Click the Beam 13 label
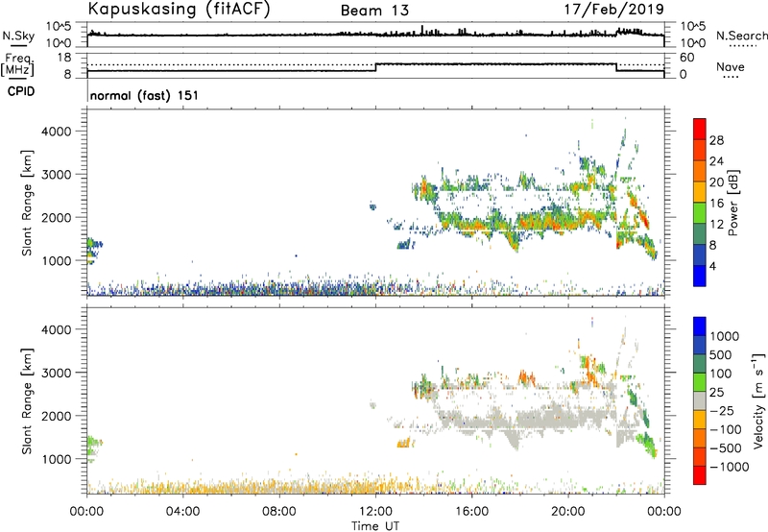This screenshot has height=532, width=768. point(374,11)
